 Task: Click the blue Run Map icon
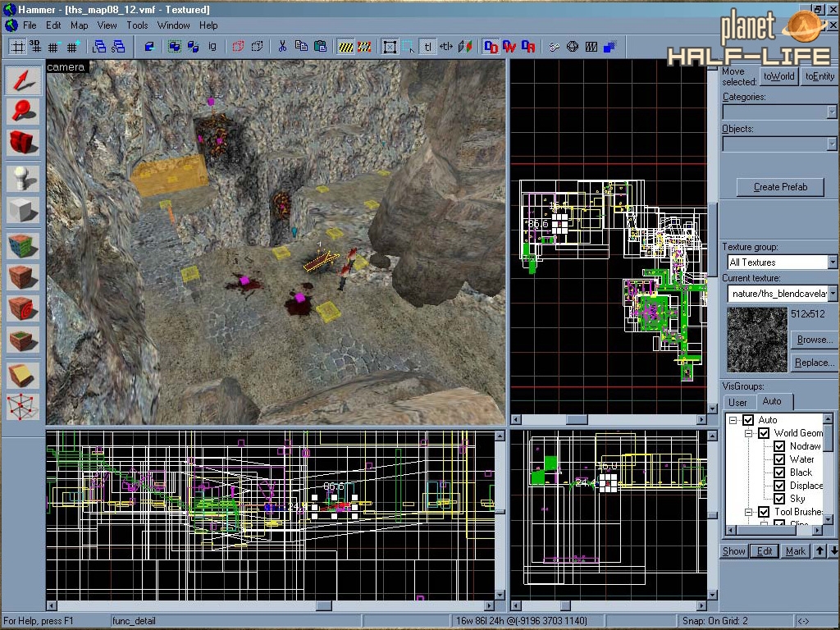[609, 47]
